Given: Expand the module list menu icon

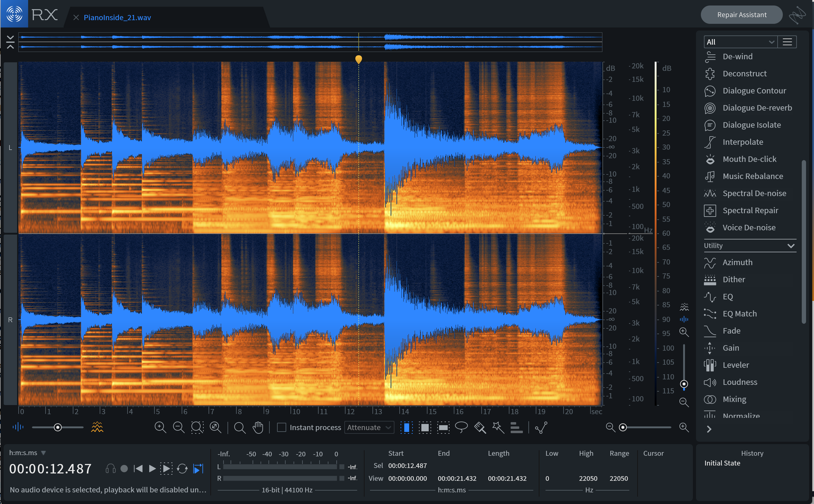Looking at the screenshot, I should pos(788,41).
